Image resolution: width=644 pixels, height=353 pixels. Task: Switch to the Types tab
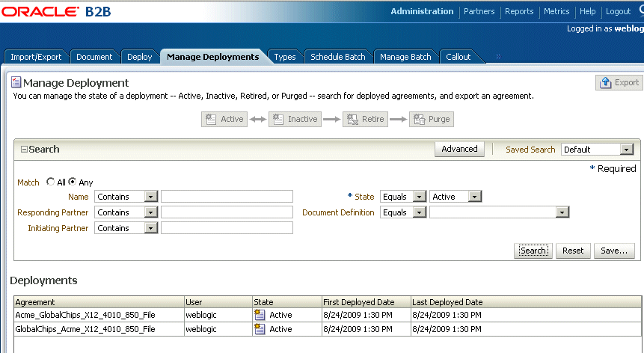coord(285,57)
